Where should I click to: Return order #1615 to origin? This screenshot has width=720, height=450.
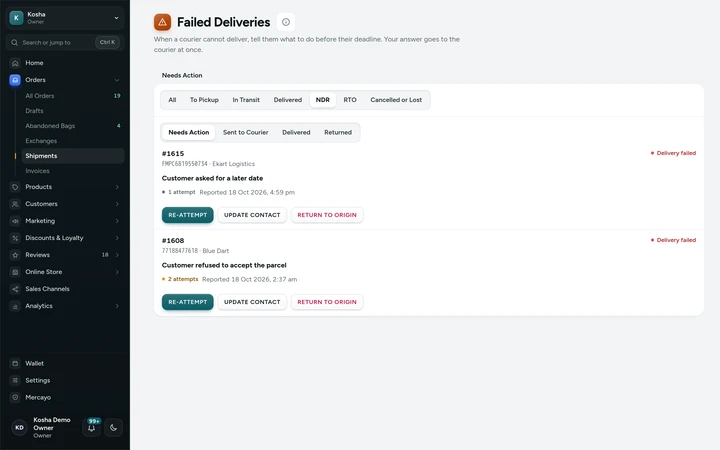coord(327,215)
